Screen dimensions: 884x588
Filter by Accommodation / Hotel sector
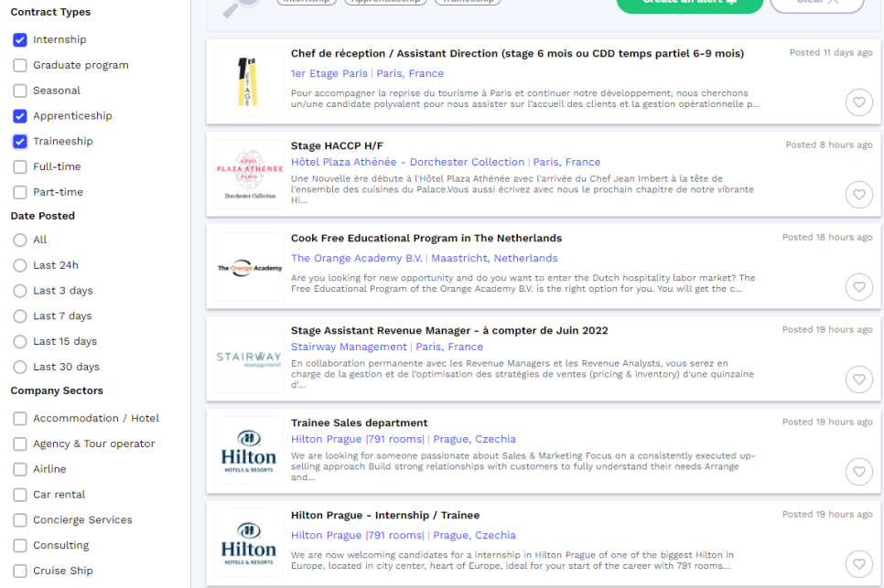point(20,419)
